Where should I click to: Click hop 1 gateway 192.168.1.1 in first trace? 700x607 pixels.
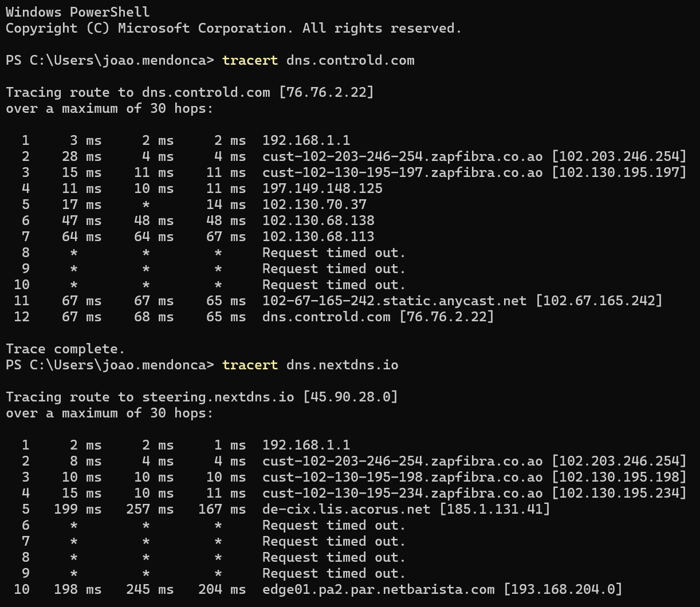(x=306, y=141)
